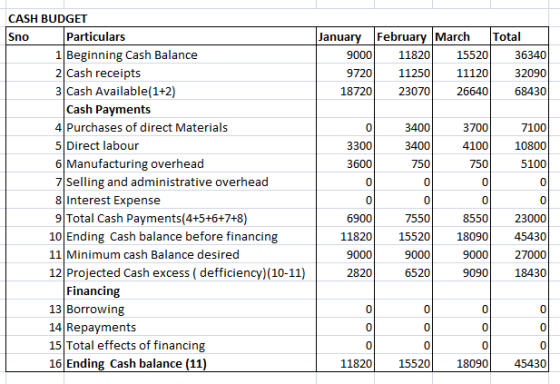Click the Repayments label cell

(190, 327)
